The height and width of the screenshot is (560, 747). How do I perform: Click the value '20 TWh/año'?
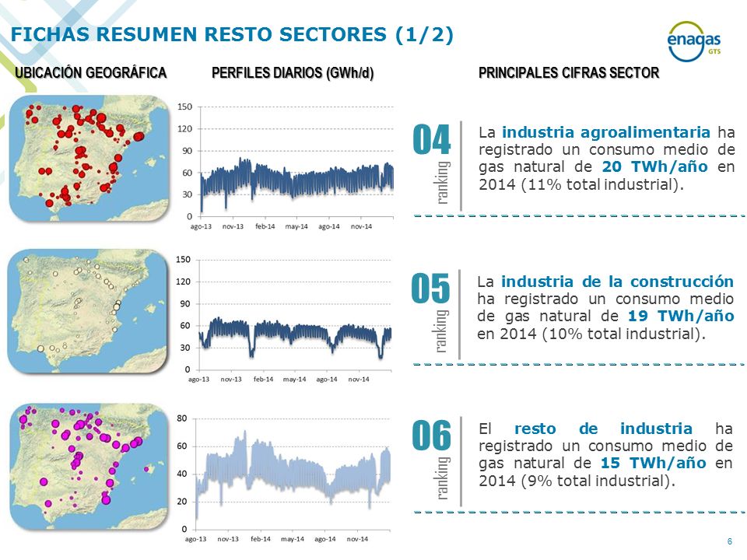pos(654,166)
